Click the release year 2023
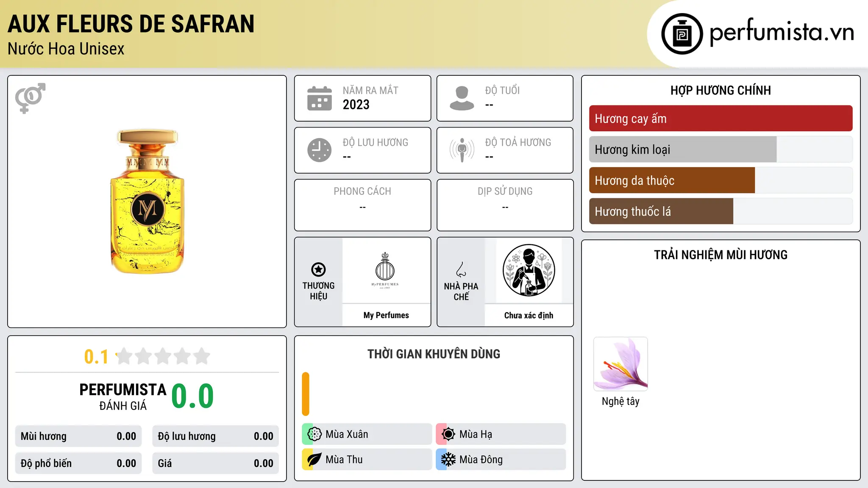Image resolution: width=868 pixels, height=488 pixels. pos(356,105)
